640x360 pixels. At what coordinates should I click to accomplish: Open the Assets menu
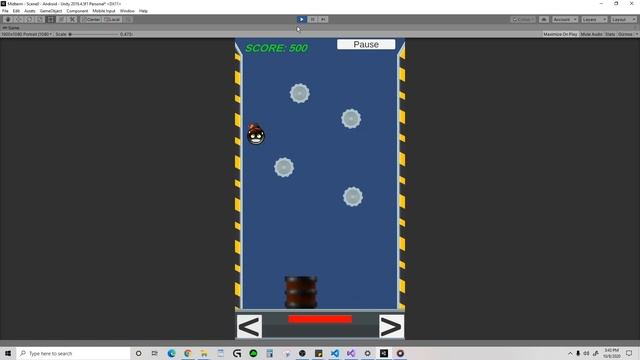point(30,11)
